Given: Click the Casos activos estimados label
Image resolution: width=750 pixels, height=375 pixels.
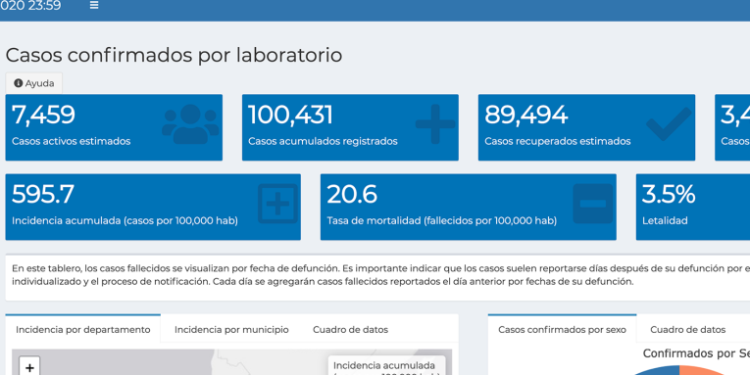Looking at the screenshot, I should coord(71,142).
